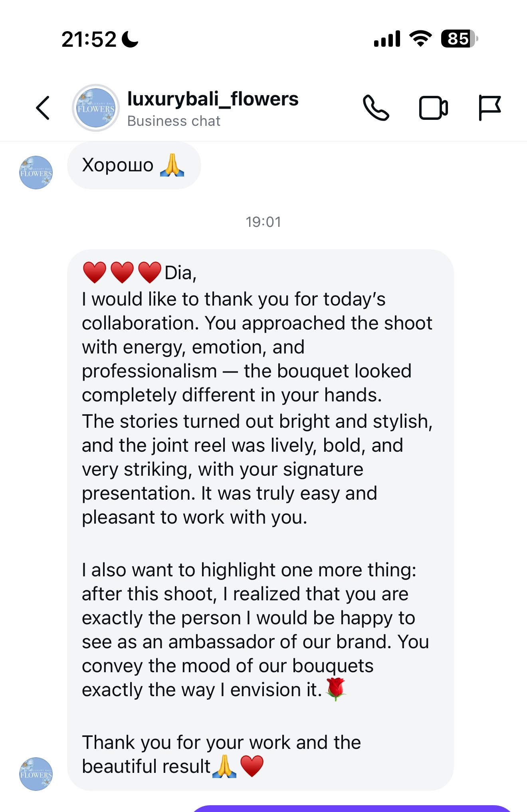Tap the purple outgoing message at the bottom
Screen dimensions: 527x812
(351, 808)
